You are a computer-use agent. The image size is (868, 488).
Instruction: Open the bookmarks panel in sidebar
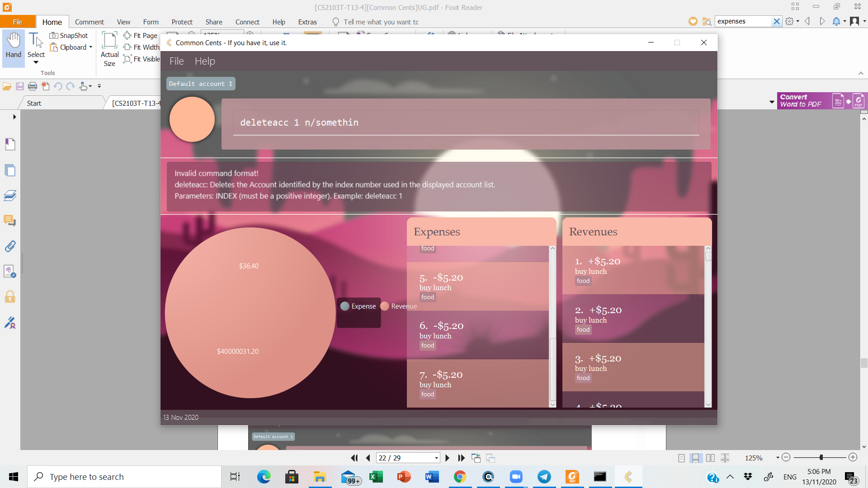click(10, 144)
